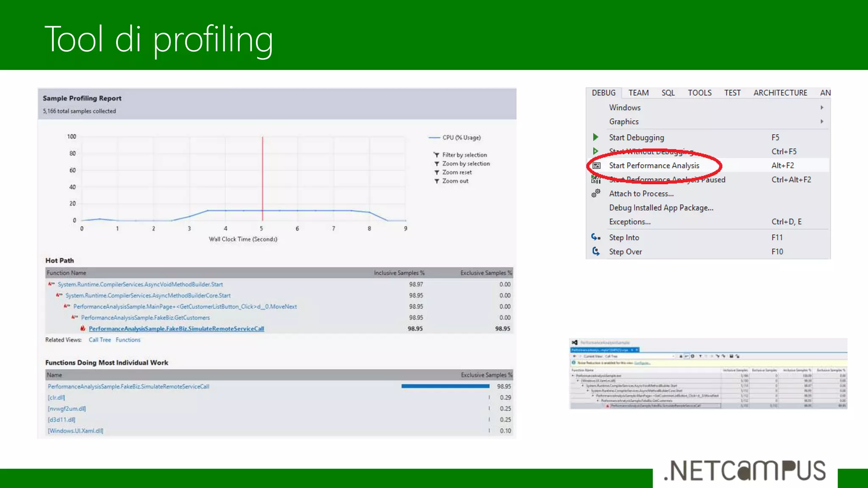This screenshot has width=868, height=488.
Task: Open the Call Tree related view link
Action: click(x=100, y=340)
